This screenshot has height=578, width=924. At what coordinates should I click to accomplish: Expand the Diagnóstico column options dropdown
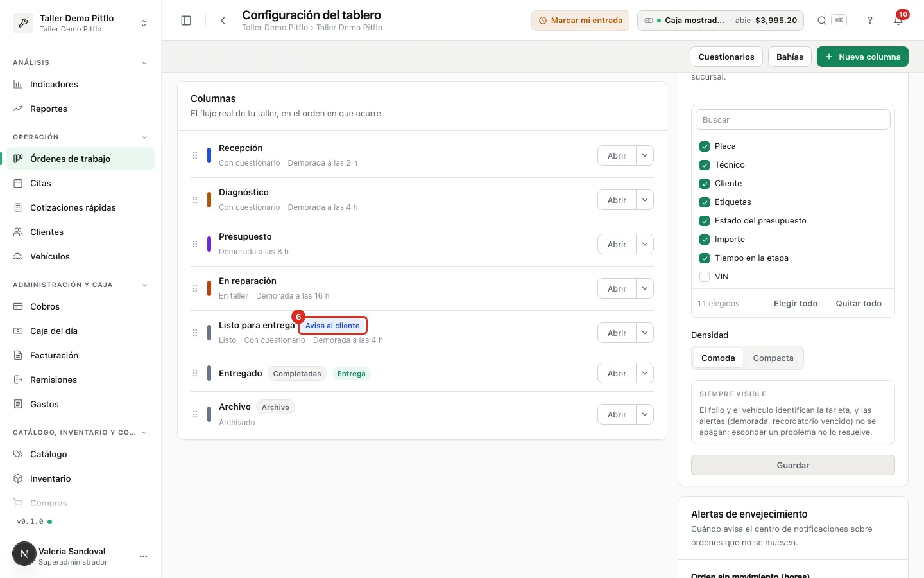645,200
